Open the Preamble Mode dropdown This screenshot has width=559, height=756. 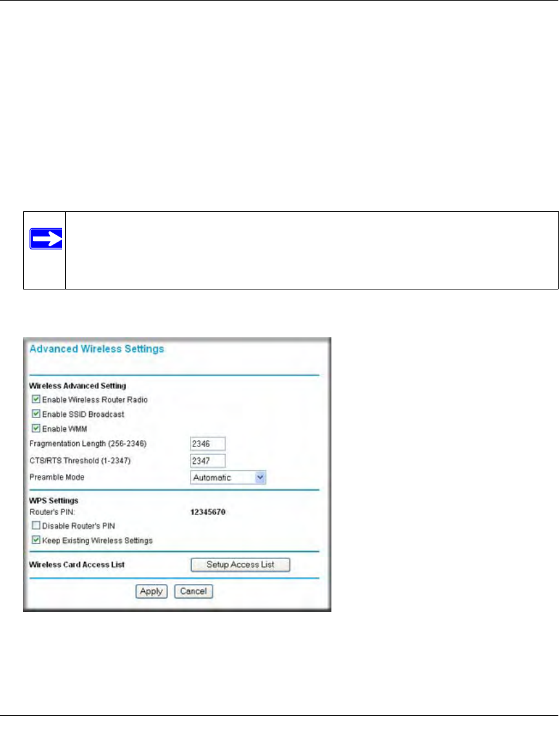[x=228, y=478]
